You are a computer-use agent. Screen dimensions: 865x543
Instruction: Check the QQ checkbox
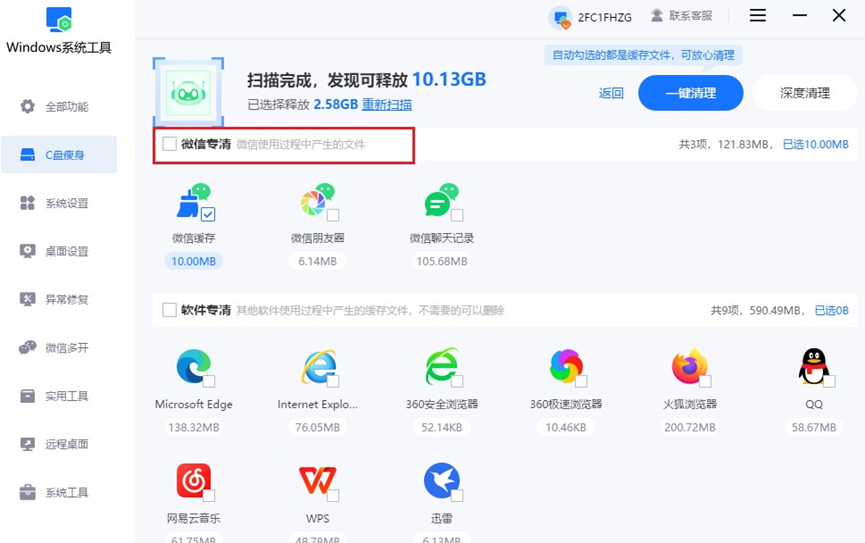pos(829,381)
